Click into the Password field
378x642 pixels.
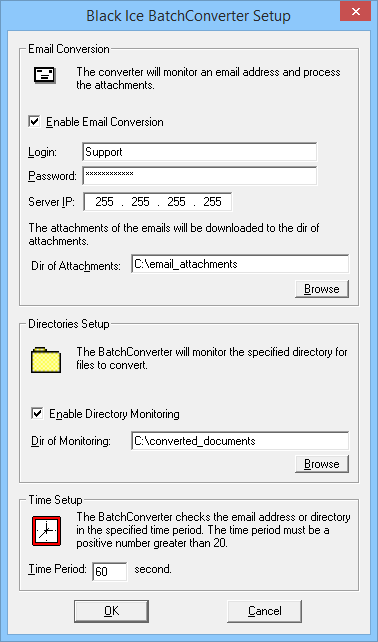click(x=199, y=176)
